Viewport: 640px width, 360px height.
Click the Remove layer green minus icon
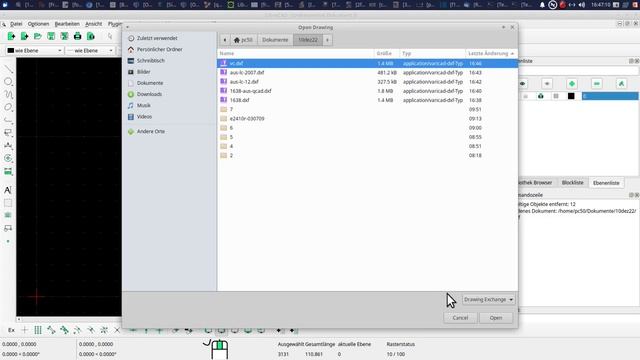[x=597, y=84]
